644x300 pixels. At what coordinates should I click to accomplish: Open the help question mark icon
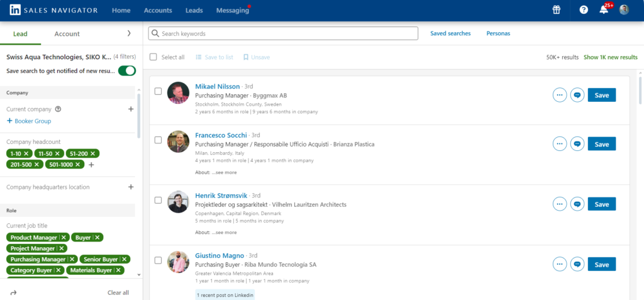584,10
